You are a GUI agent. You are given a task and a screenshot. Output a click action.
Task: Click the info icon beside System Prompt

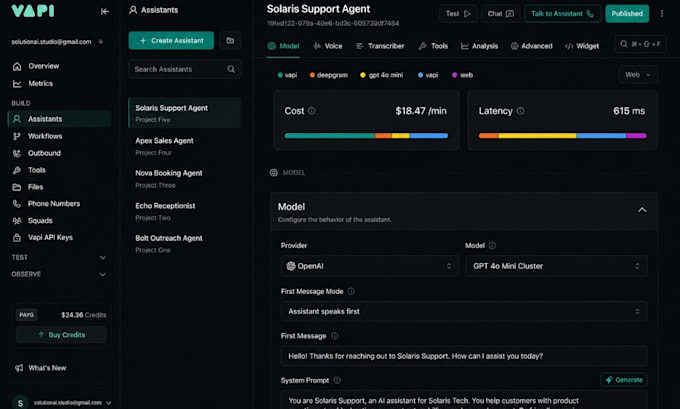(x=337, y=380)
